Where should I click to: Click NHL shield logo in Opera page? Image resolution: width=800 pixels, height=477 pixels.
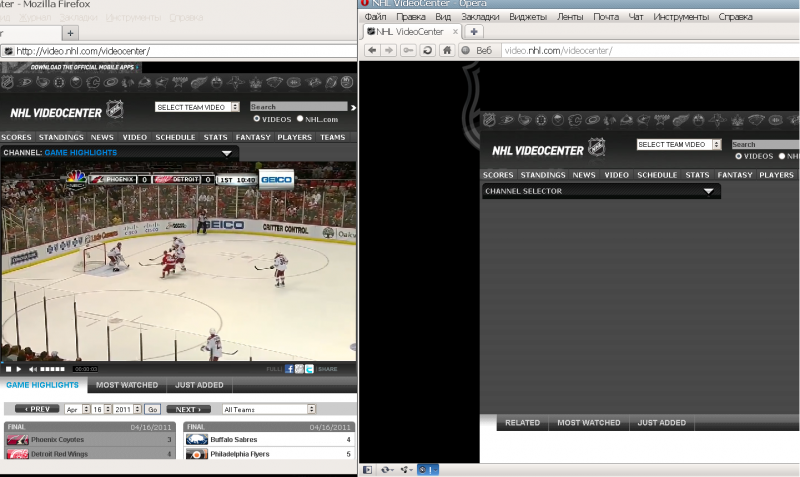(596, 147)
